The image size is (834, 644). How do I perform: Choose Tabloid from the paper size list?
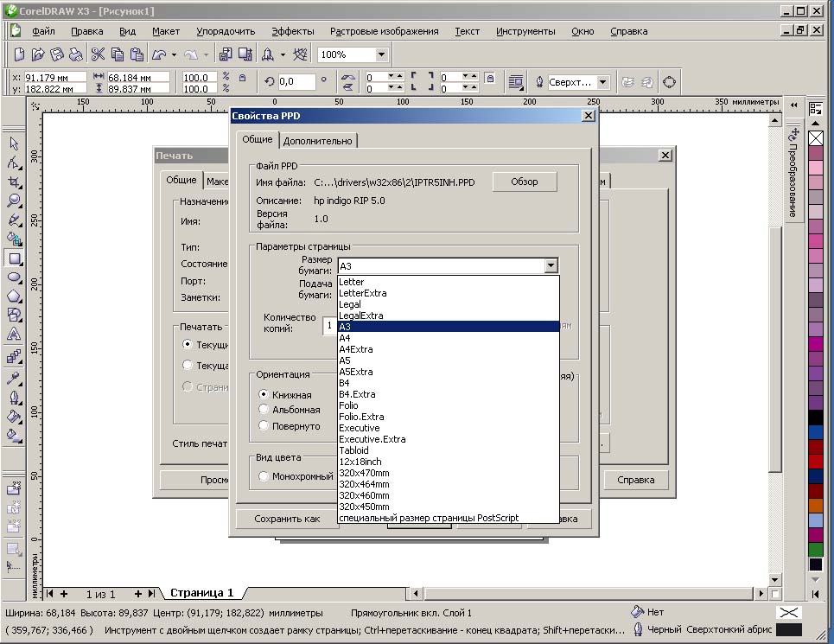449,450
